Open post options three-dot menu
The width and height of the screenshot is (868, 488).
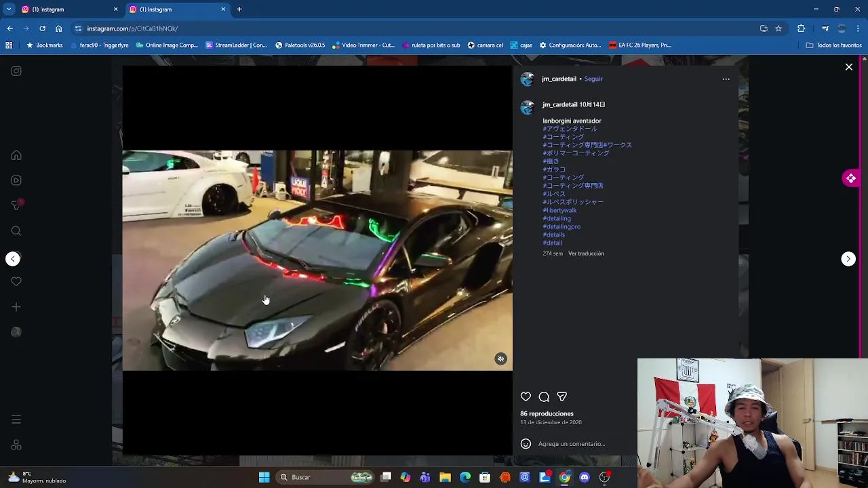pos(726,79)
